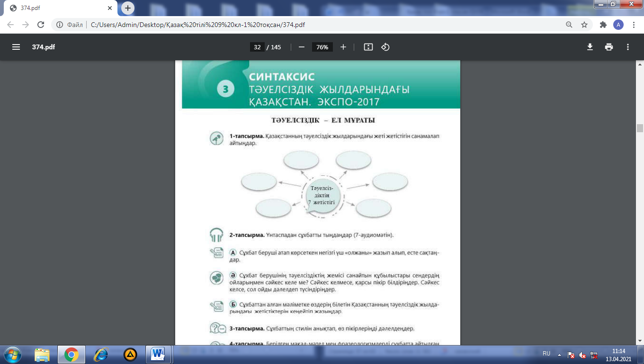The height and width of the screenshot is (364, 644).
Task: Click the page number field showing 32
Action: [x=257, y=47]
